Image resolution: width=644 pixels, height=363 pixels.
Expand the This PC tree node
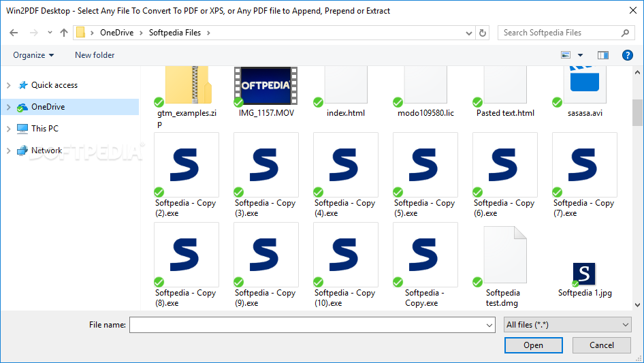9,129
